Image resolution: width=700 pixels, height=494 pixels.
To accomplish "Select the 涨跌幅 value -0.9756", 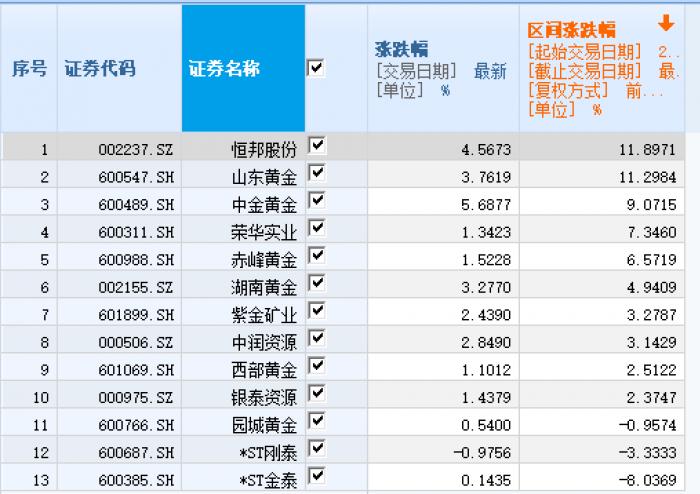I will 482,453.
